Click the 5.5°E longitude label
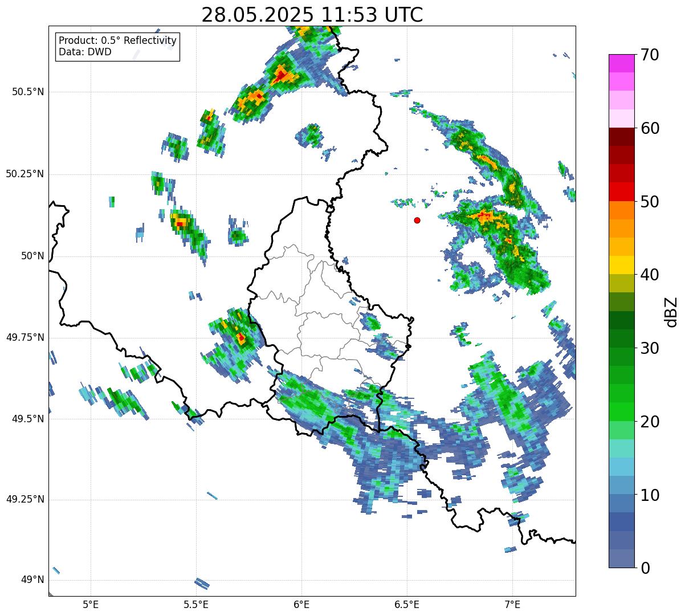Viewport: 685px width, 616px height. [x=196, y=604]
